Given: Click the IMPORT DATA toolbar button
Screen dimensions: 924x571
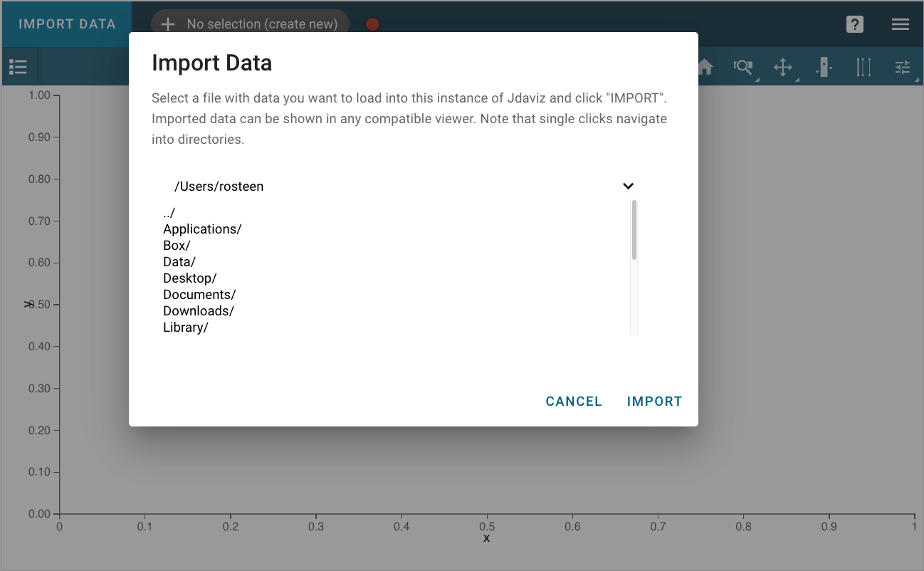Looking at the screenshot, I should (66, 23).
